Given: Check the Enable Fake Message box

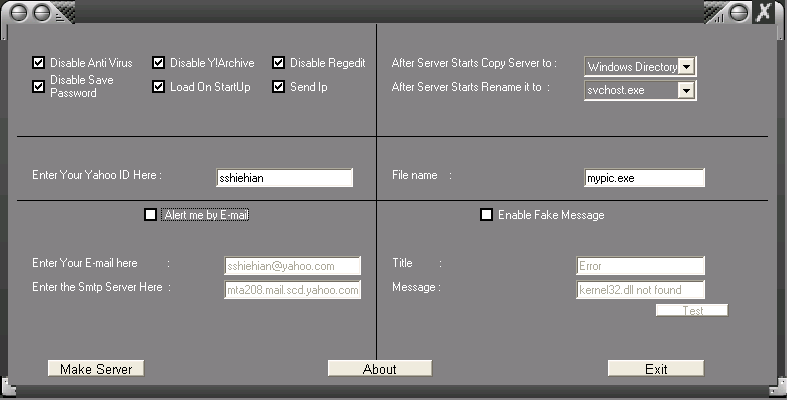Looking at the screenshot, I should pyautogui.click(x=487, y=214).
